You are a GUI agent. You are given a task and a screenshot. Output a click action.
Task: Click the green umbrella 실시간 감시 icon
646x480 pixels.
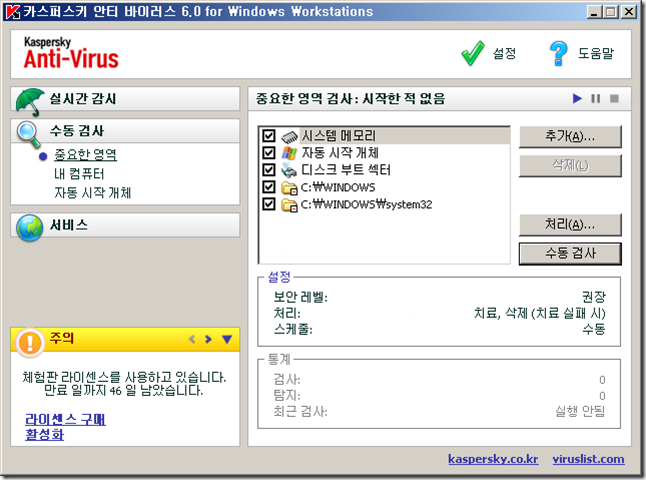pos(30,102)
